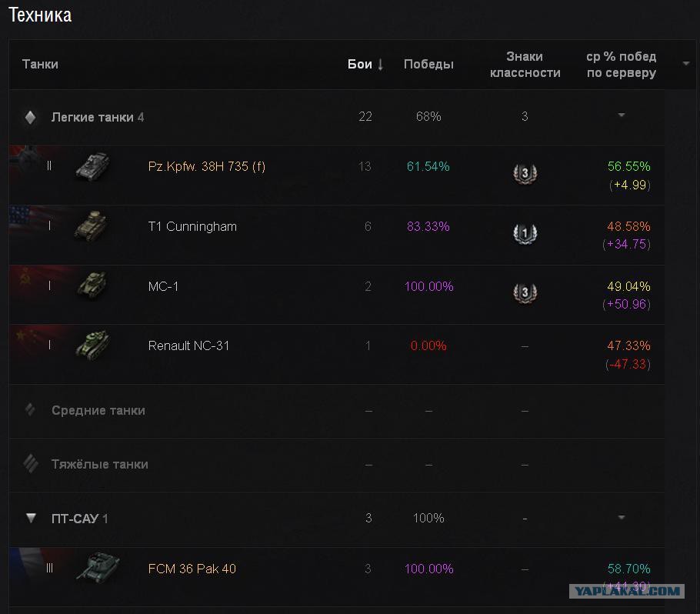Expand the Тяжёлые танки group
Image resolution: width=700 pixels, height=614 pixels.
pyautogui.click(x=31, y=464)
